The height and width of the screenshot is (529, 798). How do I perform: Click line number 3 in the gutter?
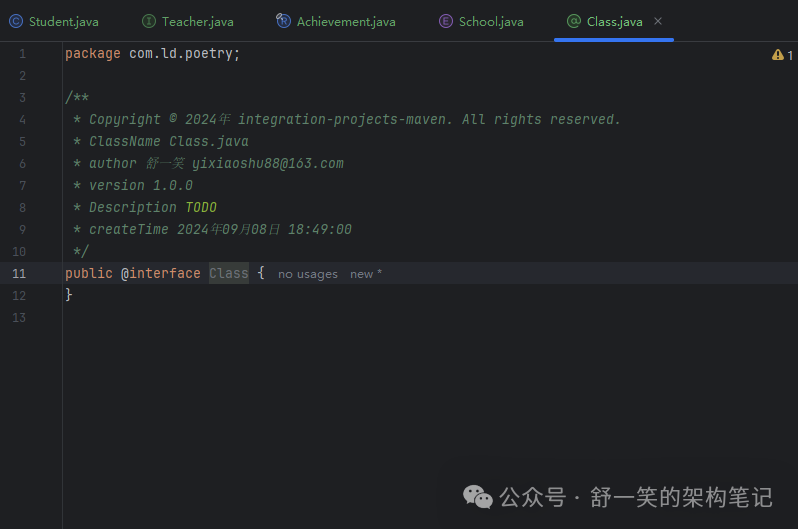pos(22,97)
